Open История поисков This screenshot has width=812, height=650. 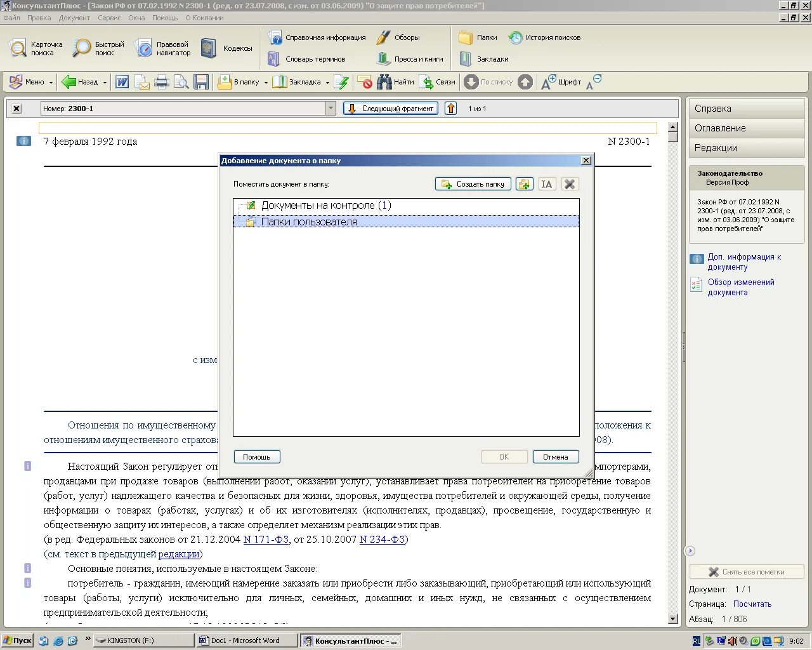(x=544, y=37)
